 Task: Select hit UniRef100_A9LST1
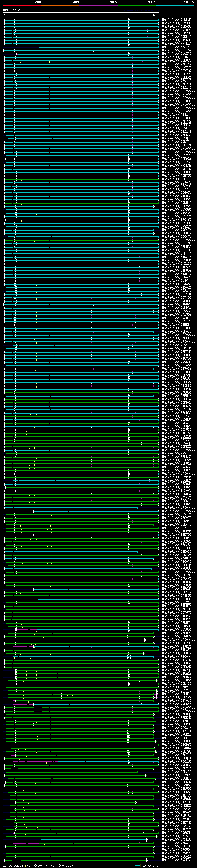click(176, 423)
